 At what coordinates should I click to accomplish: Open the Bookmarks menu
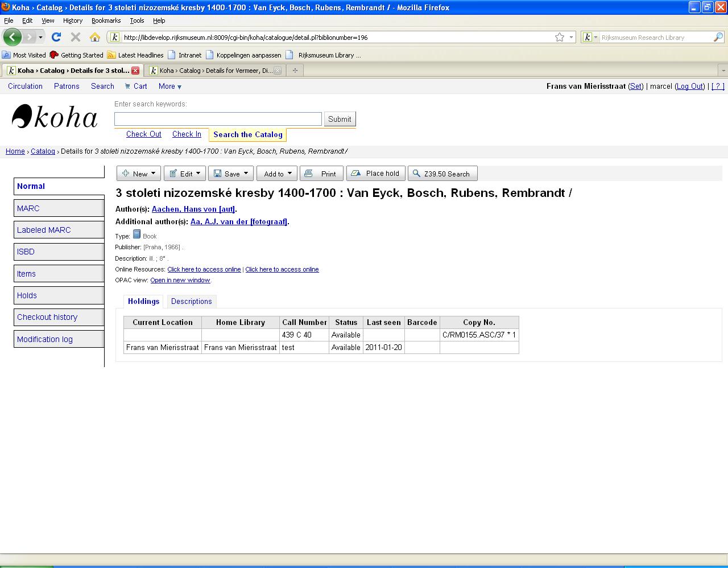(106, 20)
